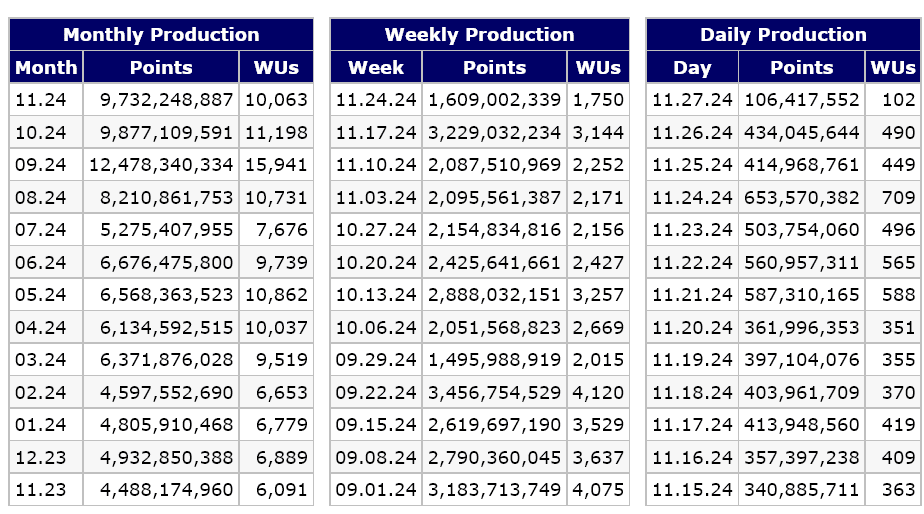
Task: Select the 653,570,382 daily points value
Action: (x=801, y=198)
